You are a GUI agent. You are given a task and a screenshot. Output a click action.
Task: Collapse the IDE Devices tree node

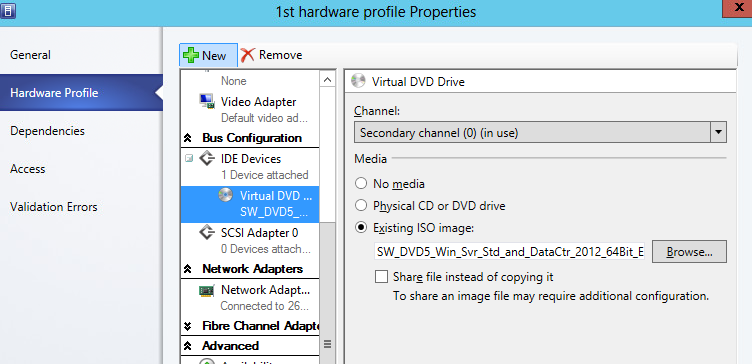(189, 158)
